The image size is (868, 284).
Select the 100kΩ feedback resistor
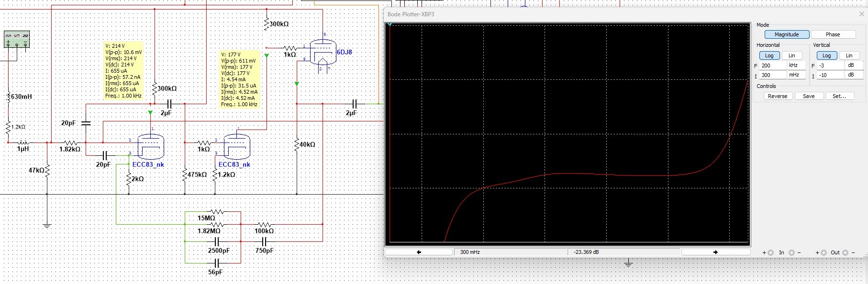(264, 224)
